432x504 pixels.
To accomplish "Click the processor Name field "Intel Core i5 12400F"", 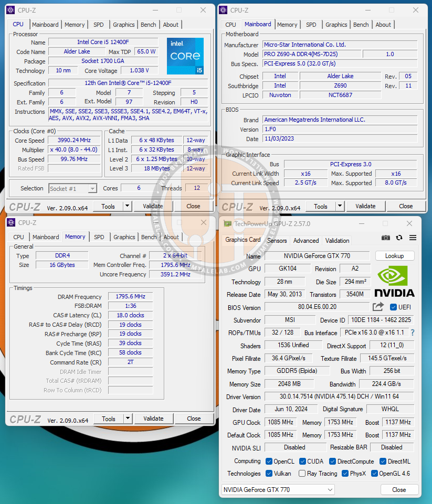I will point(103,42).
